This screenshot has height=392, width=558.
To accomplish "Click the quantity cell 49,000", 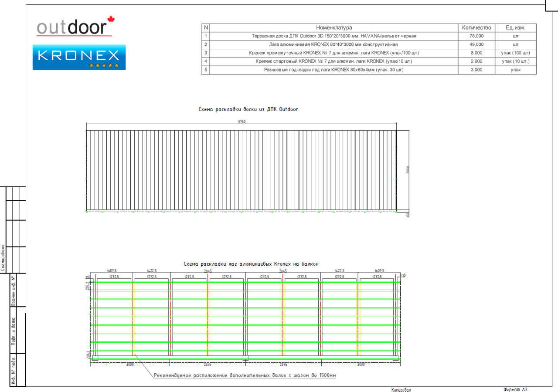I will pyautogui.click(x=476, y=44).
